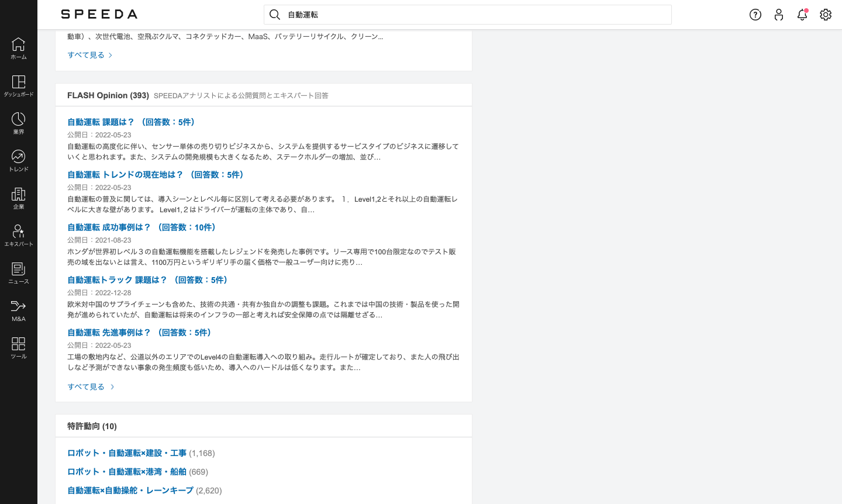
Task: Open the ロボット・自動運転×建設・工事 patent link
Action: [x=126, y=453]
